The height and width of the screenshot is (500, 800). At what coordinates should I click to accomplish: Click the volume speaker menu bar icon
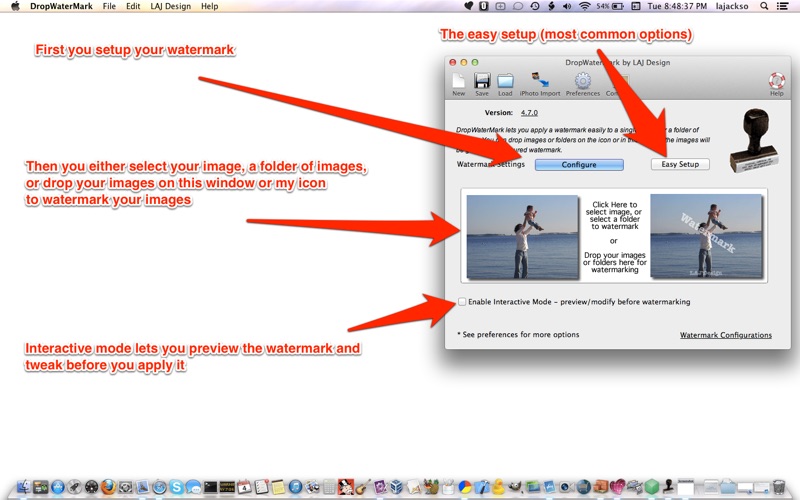567,6
